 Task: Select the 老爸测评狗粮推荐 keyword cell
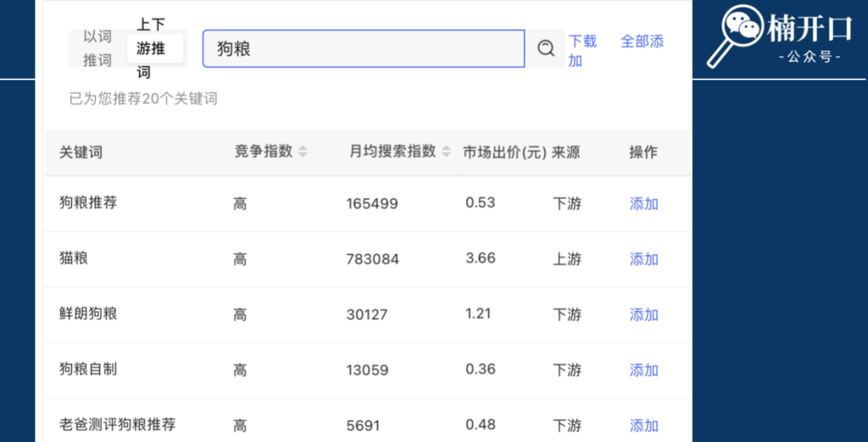click(117, 425)
